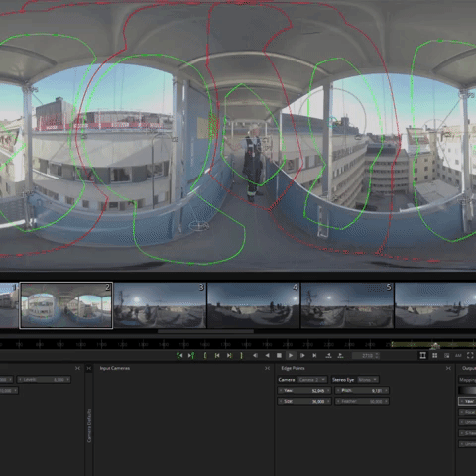Click the green go-to-in-point icon
Image resolution: width=476 pixels, height=476 pixels.
click(x=179, y=356)
